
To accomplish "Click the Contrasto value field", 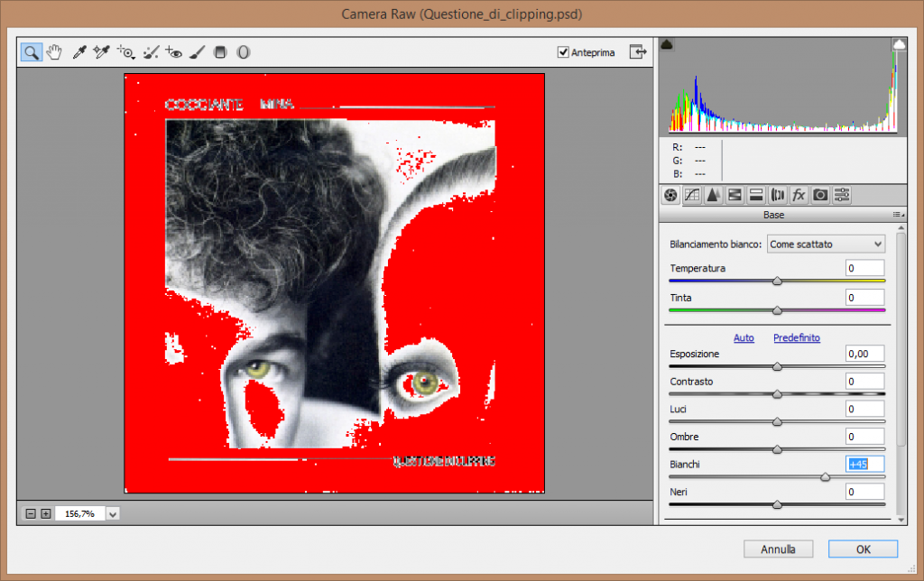I will (865, 382).
